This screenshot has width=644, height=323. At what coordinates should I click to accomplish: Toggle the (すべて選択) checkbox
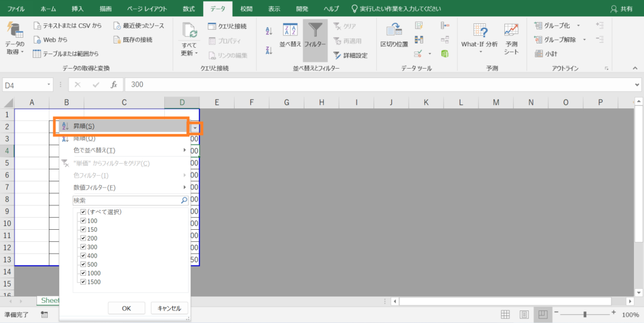[84, 212]
